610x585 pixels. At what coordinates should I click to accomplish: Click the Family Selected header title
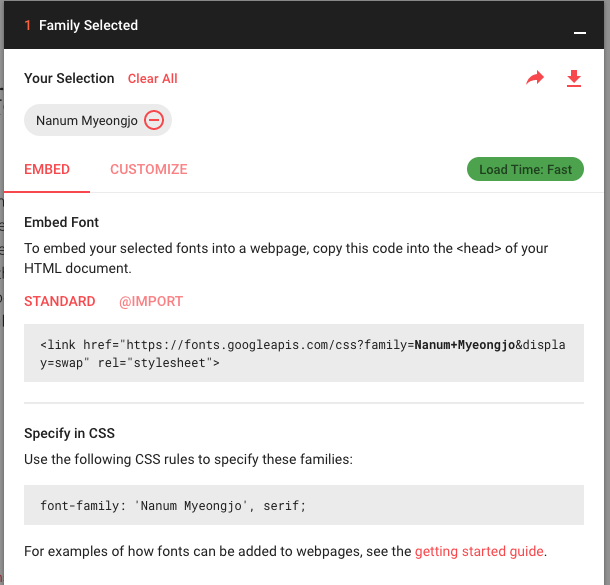88,25
